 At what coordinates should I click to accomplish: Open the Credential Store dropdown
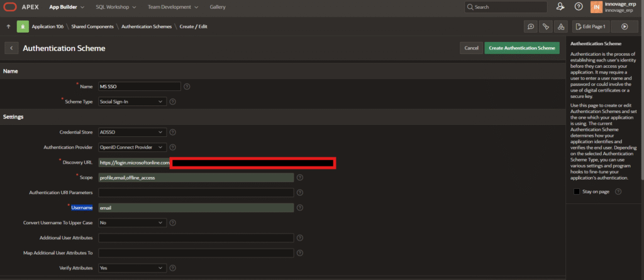pos(132,132)
